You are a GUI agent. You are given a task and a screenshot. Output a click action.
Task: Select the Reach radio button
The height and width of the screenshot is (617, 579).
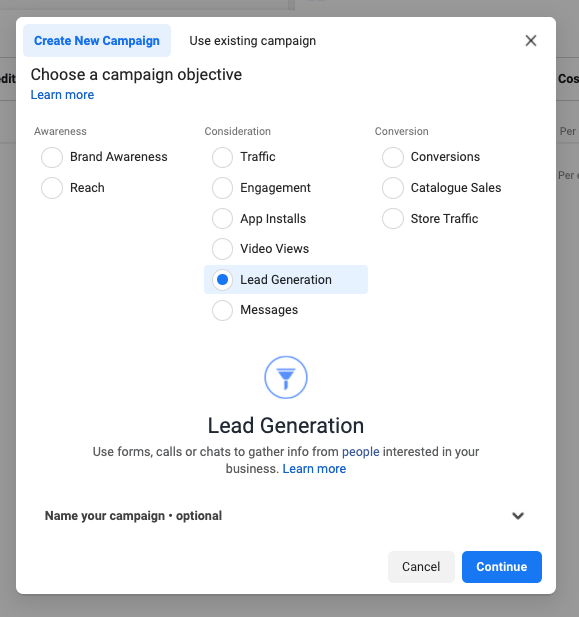click(52, 188)
